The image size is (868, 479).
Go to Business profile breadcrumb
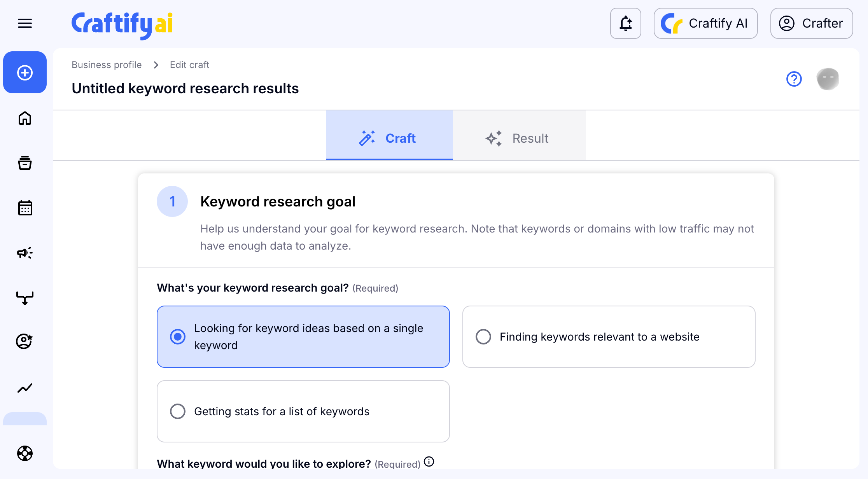pos(107,65)
